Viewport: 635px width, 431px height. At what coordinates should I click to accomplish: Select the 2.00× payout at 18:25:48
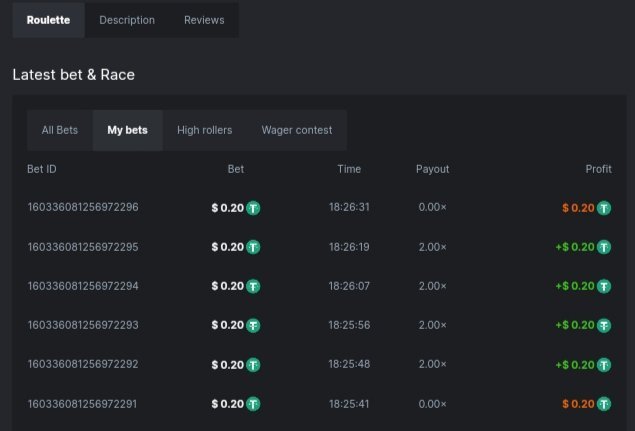tap(432, 365)
